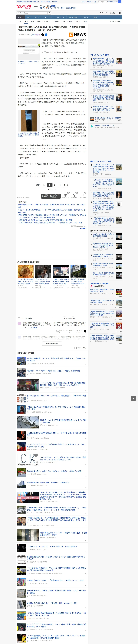
Task: Dismiss the ここで死にたい recommendation card
Action: click(x=50, y=288)
